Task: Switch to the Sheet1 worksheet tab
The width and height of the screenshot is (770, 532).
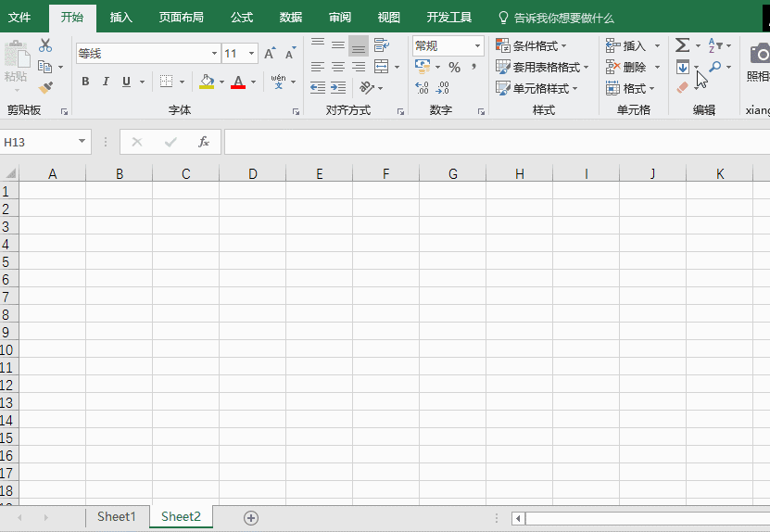Action: (117, 517)
